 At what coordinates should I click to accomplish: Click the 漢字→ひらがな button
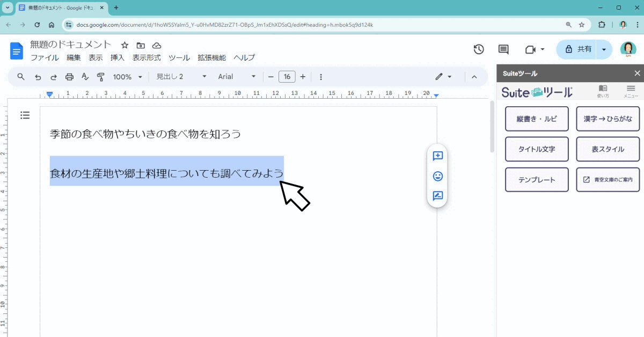pyautogui.click(x=608, y=119)
